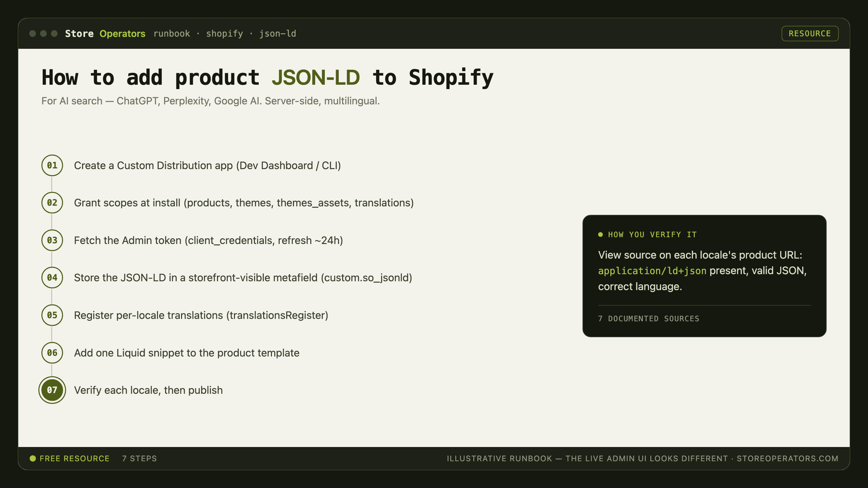Click the step 02 circle badge
Viewport: 868px width, 488px height.
(x=52, y=203)
